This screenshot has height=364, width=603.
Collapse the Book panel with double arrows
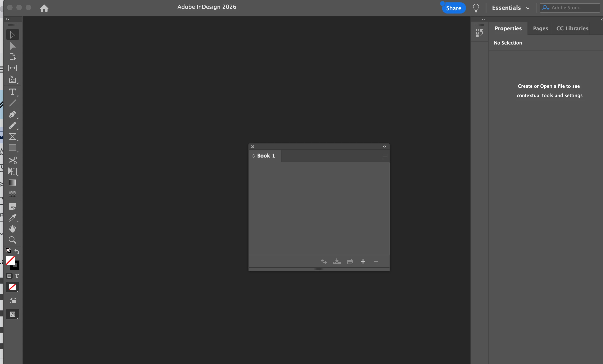tap(384, 147)
